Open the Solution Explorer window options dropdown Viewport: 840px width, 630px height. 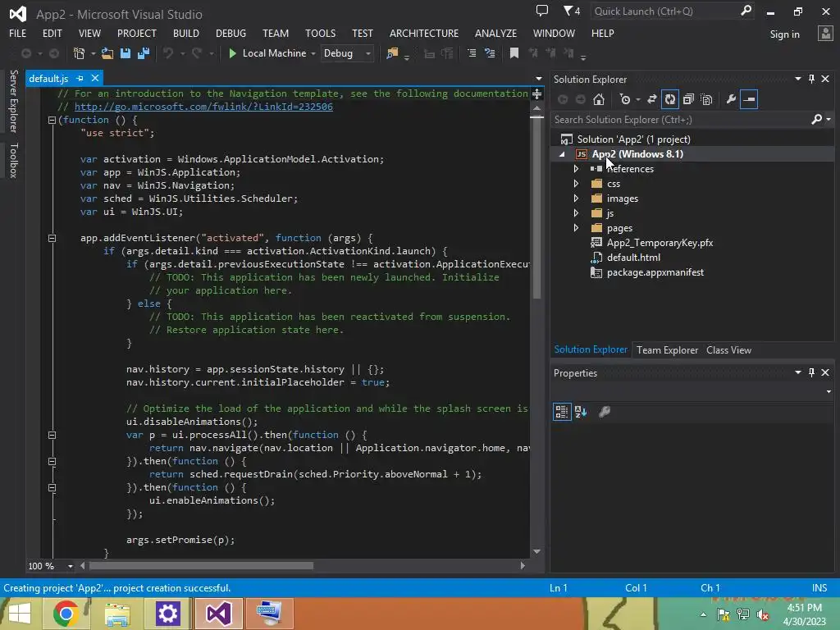797,79
